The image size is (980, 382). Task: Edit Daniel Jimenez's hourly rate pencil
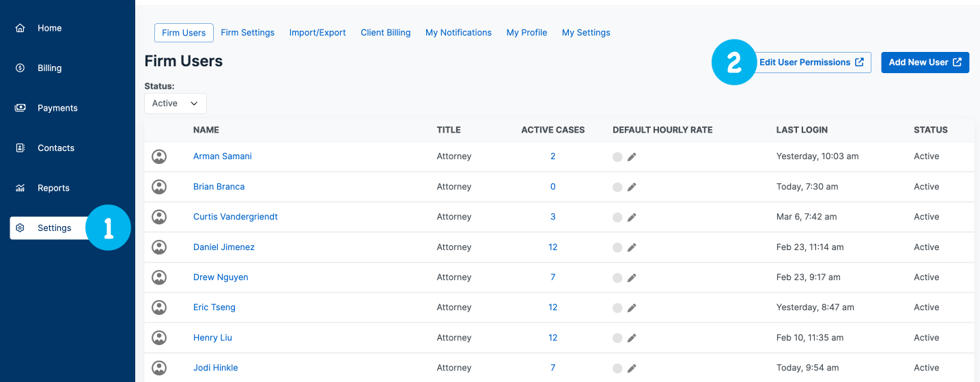pyautogui.click(x=632, y=247)
